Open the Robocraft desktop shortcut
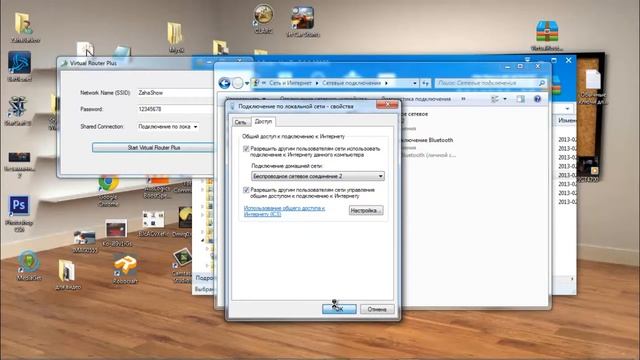Image resolution: width=640 pixels, height=360 pixels. pos(125,269)
